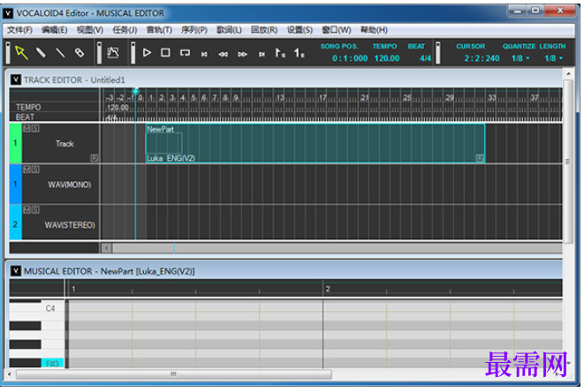Image resolution: width=584 pixels, height=392 pixels.
Task: Select the Track 1 header name
Action: 64,144
